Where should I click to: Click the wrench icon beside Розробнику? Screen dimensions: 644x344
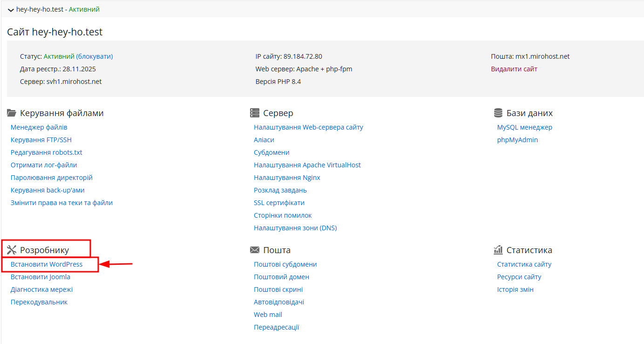click(11, 249)
